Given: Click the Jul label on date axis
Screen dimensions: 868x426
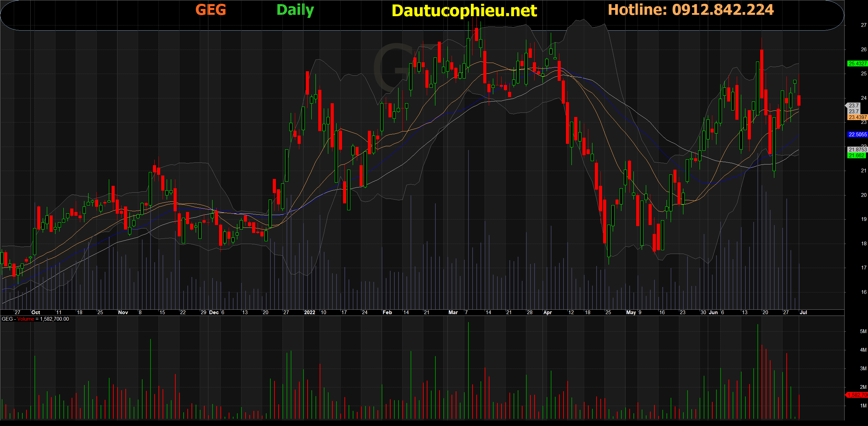Looking at the screenshot, I should pos(803,312).
